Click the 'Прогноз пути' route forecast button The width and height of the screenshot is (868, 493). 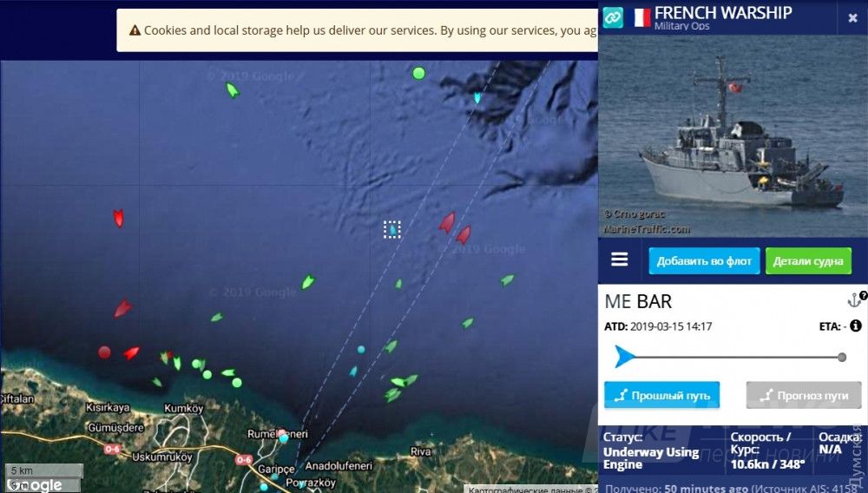pos(804,395)
